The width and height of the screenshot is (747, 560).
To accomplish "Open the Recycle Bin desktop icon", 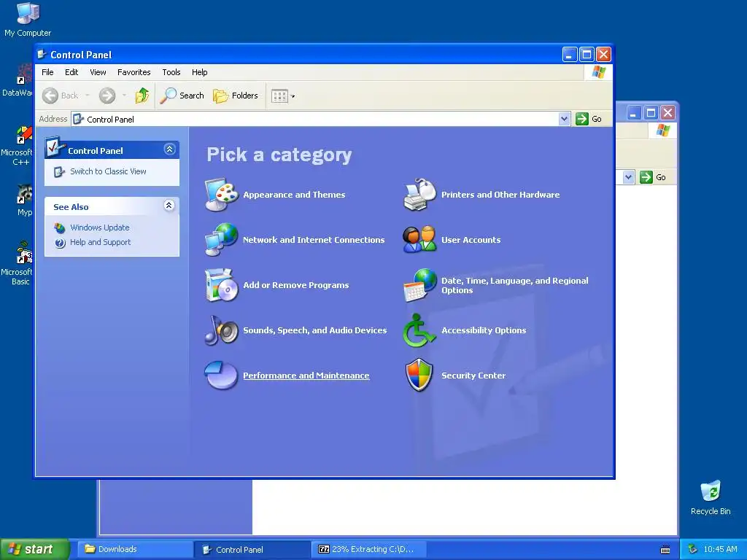I will [711, 497].
